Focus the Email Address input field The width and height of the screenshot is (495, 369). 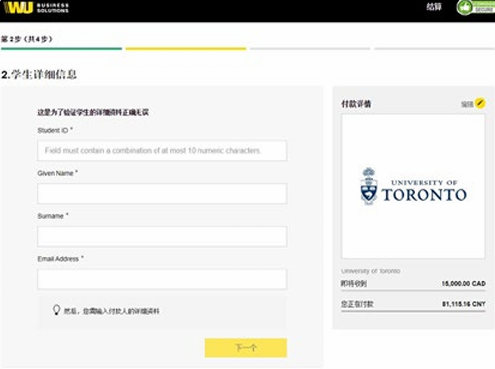(x=162, y=279)
